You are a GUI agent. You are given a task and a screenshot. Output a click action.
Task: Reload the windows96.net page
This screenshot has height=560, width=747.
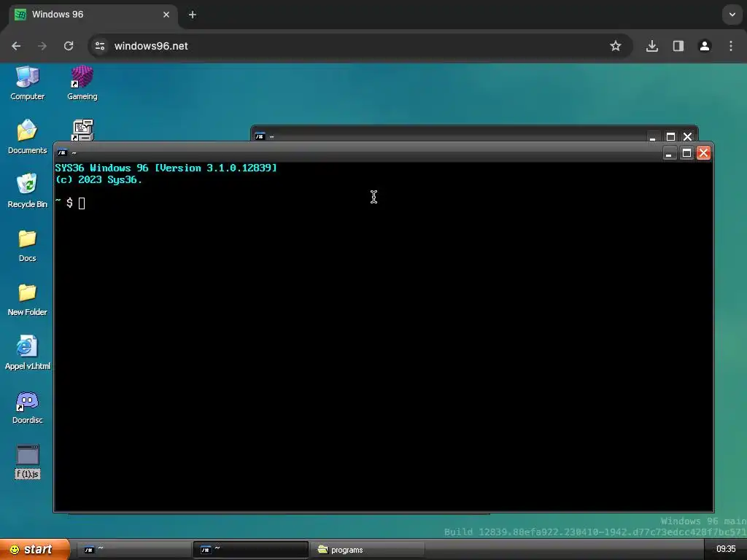(x=69, y=46)
